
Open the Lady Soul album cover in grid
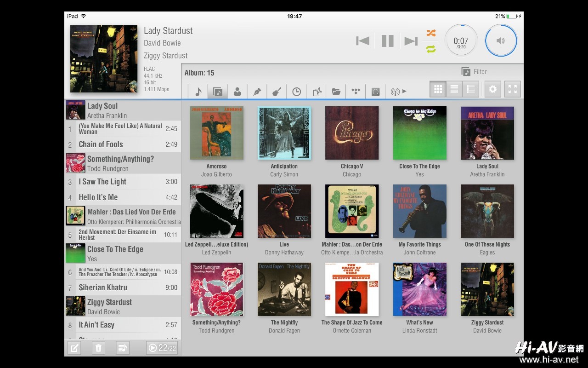(487, 133)
